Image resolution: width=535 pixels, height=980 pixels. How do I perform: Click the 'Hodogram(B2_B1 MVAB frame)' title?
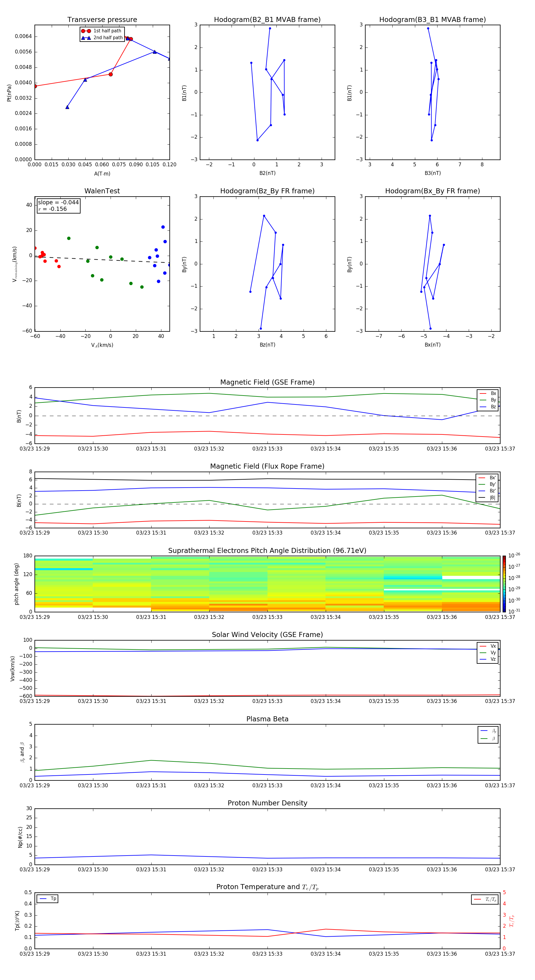[267, 19]
